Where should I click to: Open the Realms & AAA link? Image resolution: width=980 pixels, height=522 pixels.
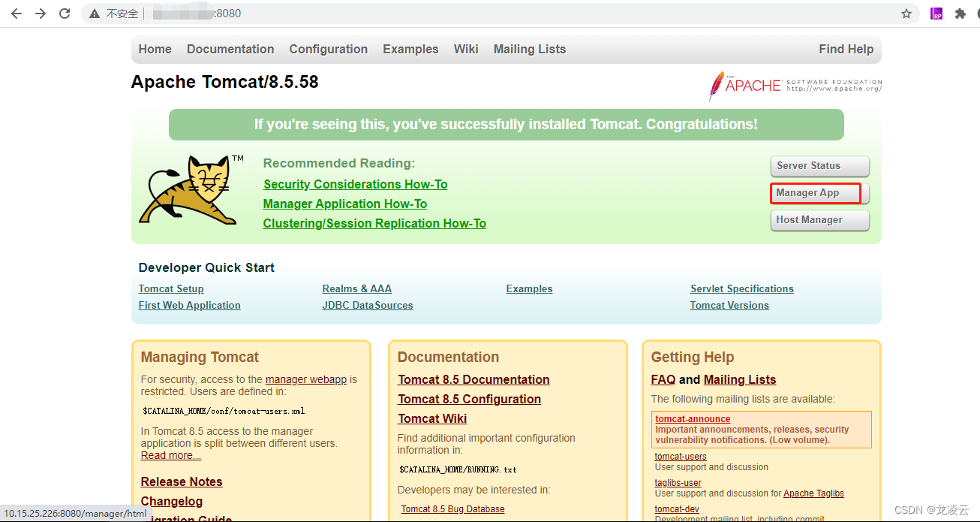tap(357, 289)
